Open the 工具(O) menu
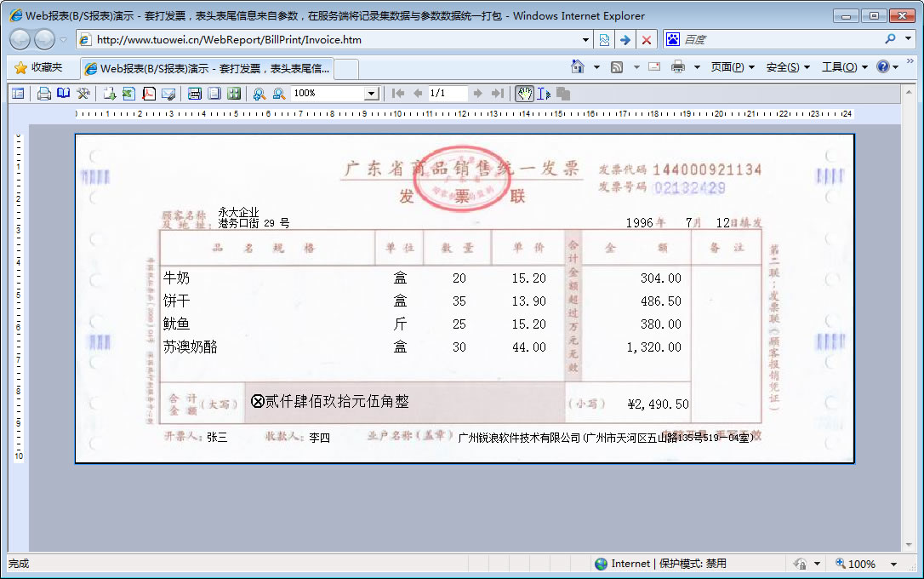 [844, 67]
